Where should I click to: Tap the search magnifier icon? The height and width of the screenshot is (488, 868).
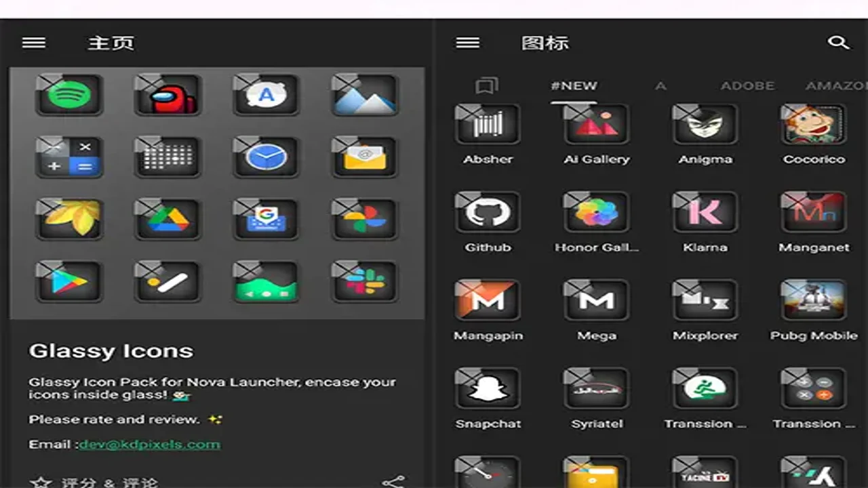tap(839, 43)
